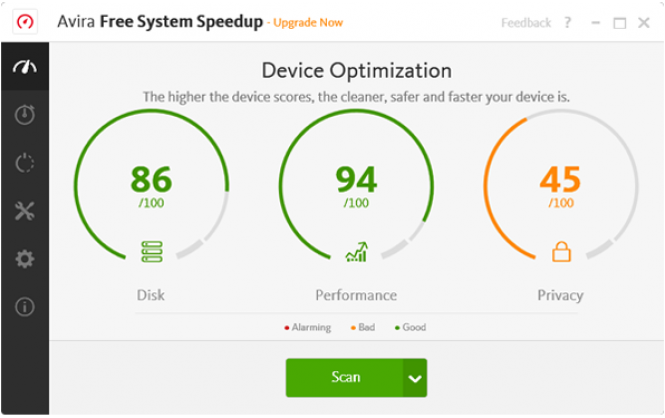Open settings gear in sidebar

pyautogui.click(x=25, y=259)
